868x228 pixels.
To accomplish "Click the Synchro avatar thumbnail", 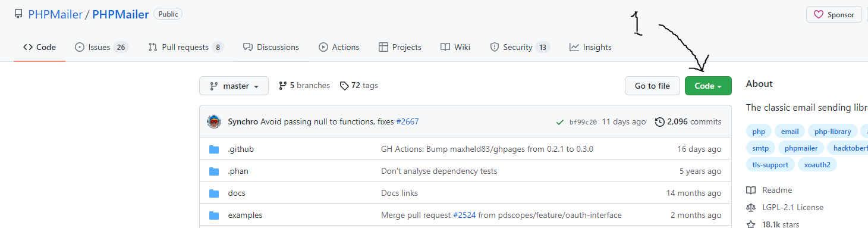I will pos(214,121).
